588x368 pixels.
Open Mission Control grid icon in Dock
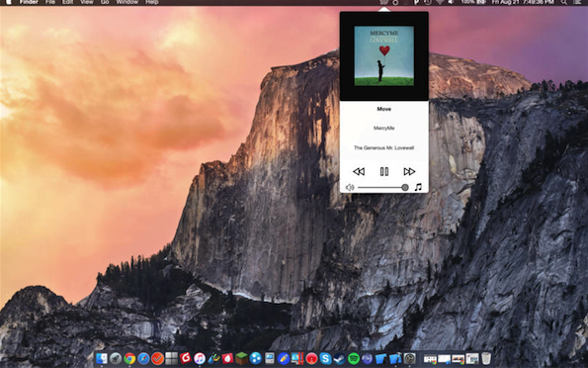pos(171,359)
